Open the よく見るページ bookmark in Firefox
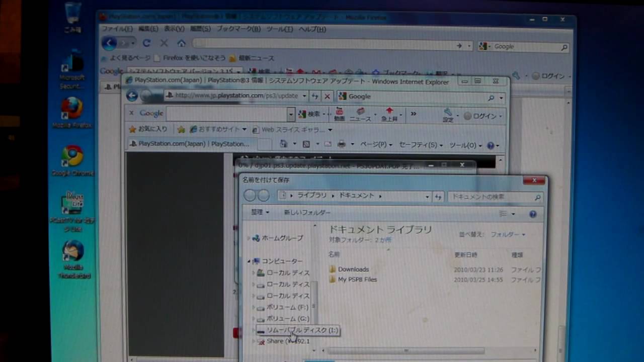 point(126,58)
